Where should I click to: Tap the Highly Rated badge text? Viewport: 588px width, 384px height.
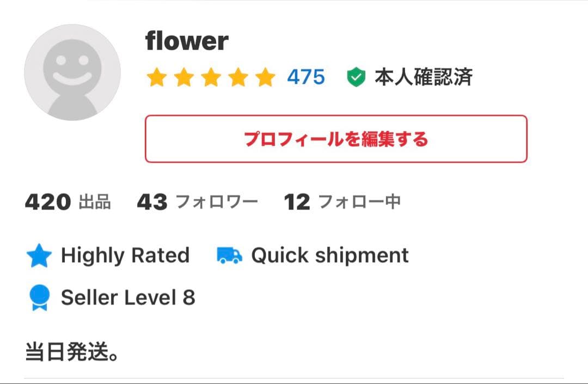click(x=125, y=255)
